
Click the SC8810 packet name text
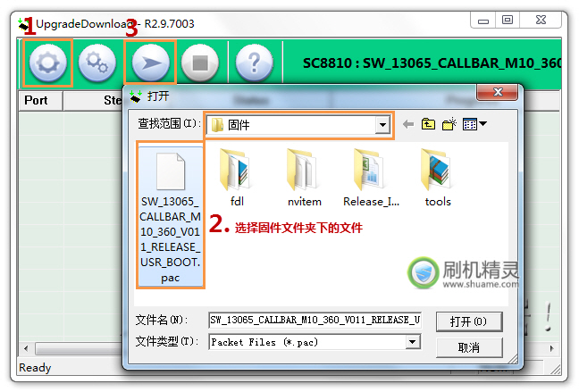[x=432, y=63]
